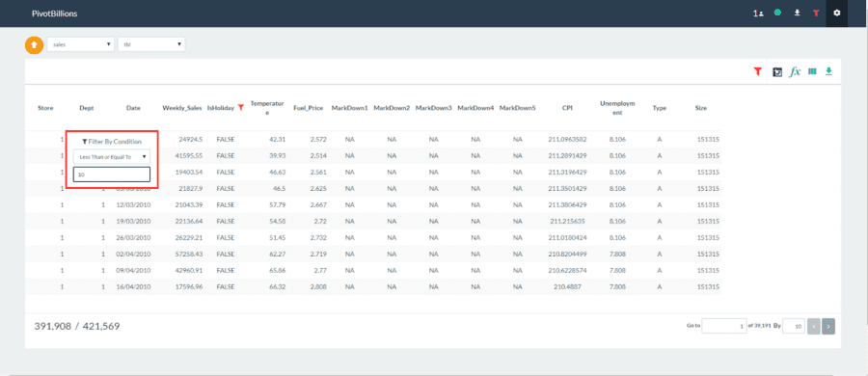Select the CPI cell 211.215635
Viewport: 868px width, 376px height.
pos(567,222)
